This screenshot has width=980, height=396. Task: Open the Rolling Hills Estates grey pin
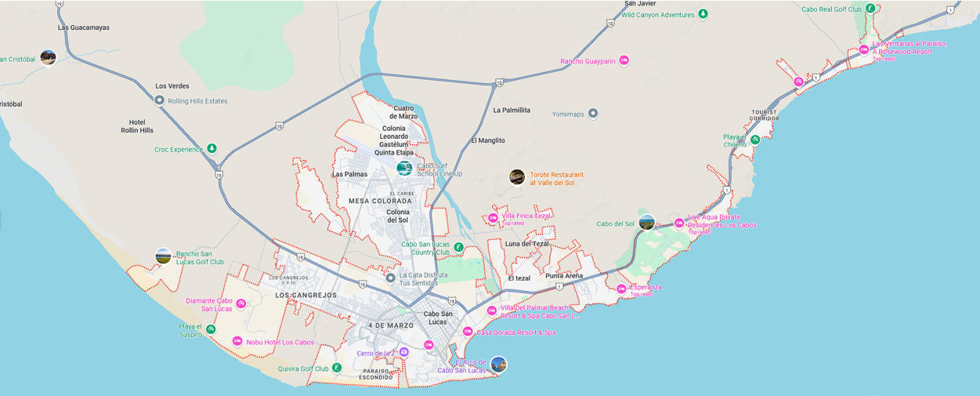coord(159,100)
